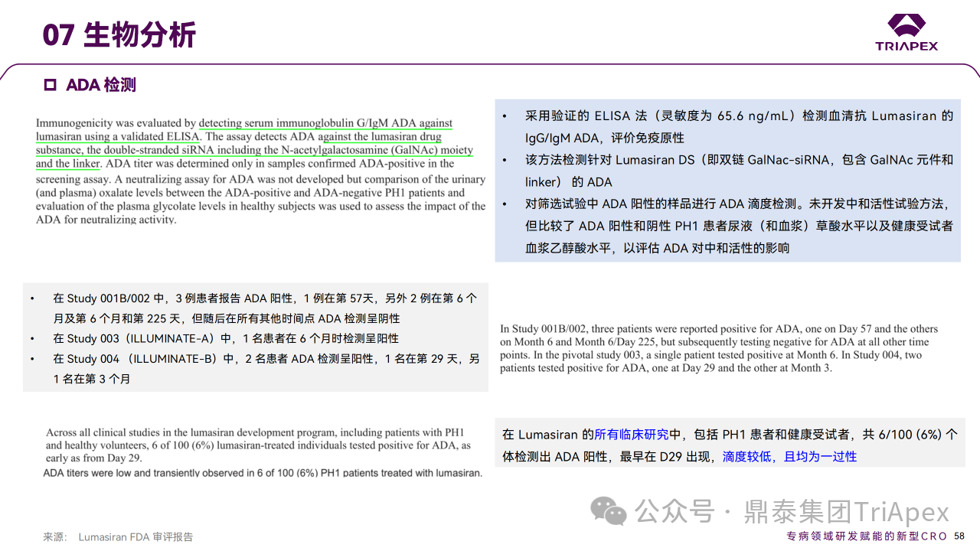Click the TRIAPEX logo in the corner
Image resolution: width=980 pixels, height=551 pixels.
pos(906,32)
